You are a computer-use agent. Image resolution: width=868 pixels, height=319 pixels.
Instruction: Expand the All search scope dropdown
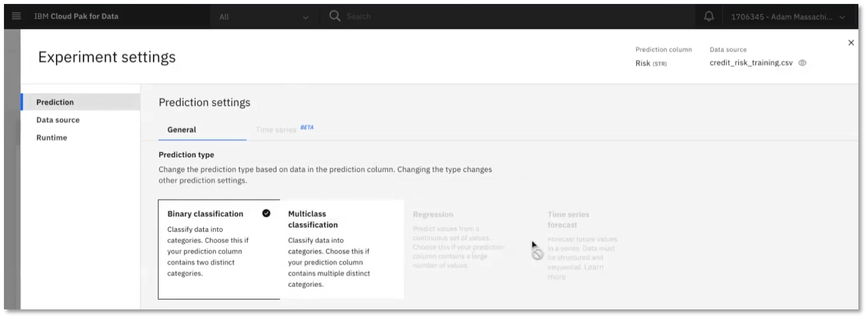(x=264, y=17)
